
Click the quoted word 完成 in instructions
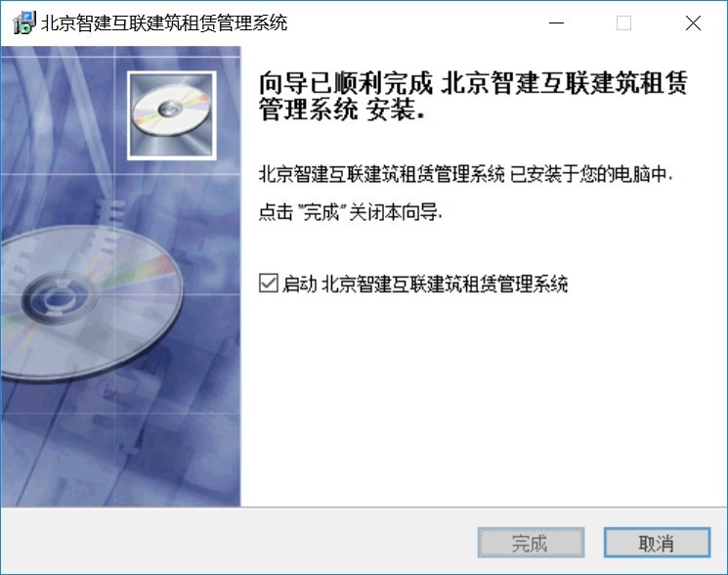pyautogui.click(x=321, y=212)
